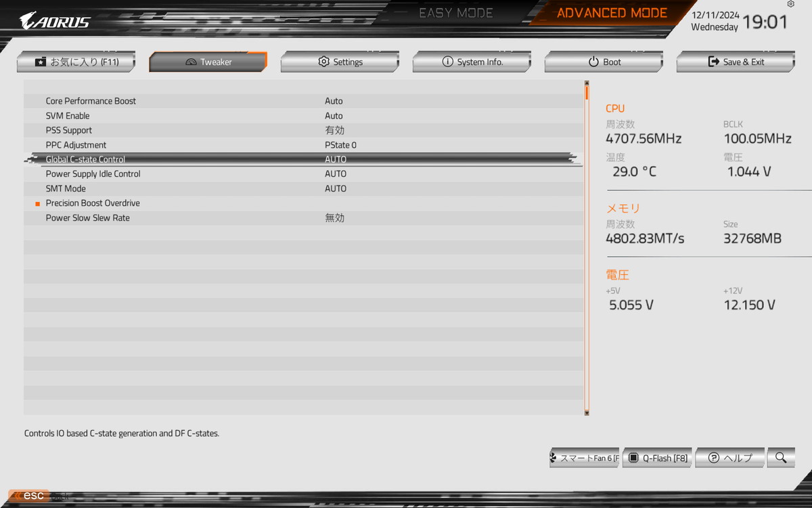Open SMT Mode AUTO value
812x508 pixels.
coord(336,189)
